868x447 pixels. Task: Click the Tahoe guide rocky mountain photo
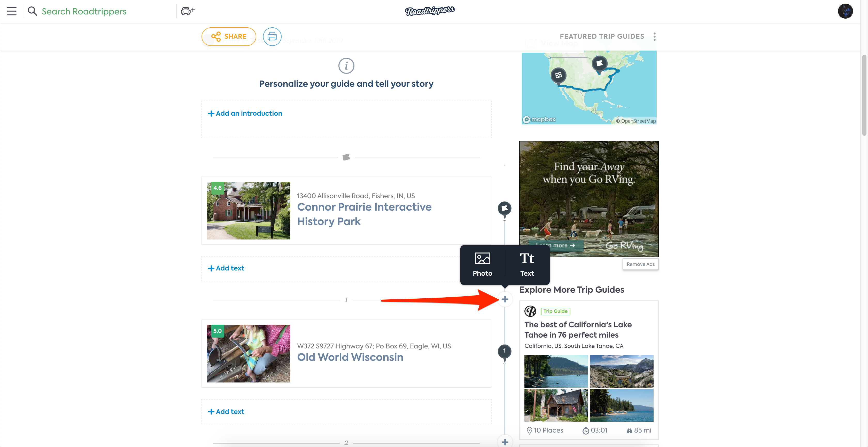coord(621,371)
